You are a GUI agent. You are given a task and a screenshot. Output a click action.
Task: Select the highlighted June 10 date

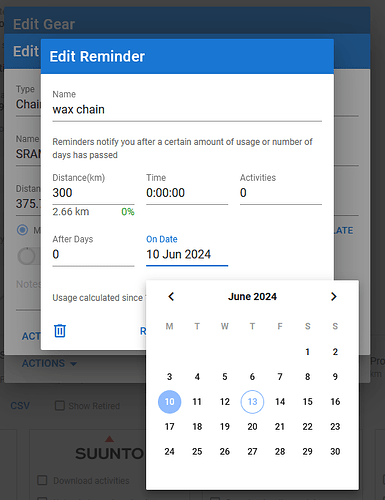tap(169, 402)
